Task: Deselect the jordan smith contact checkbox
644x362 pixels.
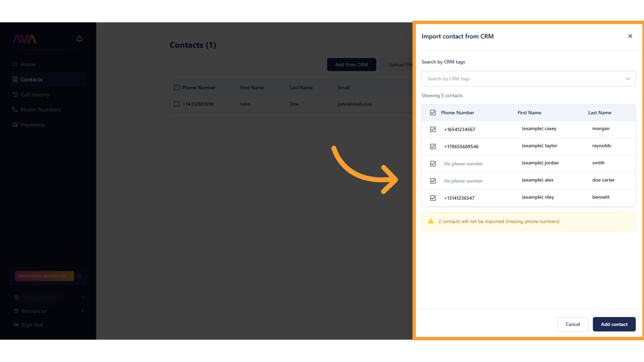Action: 433,164
